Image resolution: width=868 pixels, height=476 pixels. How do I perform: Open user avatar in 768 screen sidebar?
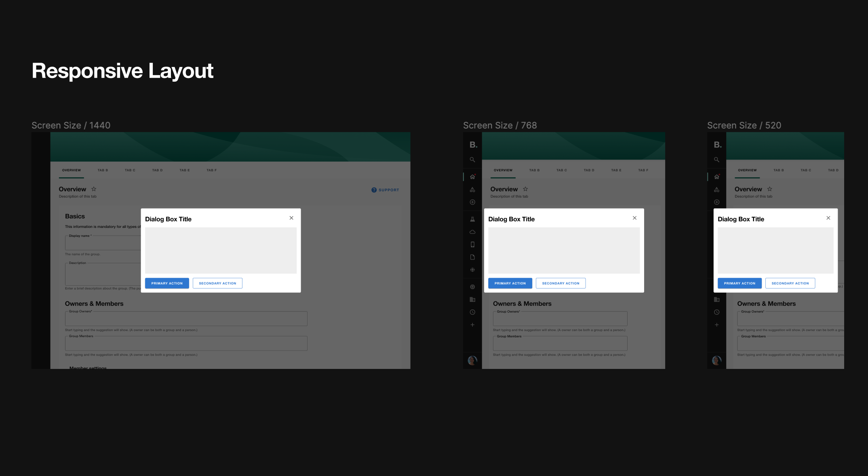coord(472,360)
